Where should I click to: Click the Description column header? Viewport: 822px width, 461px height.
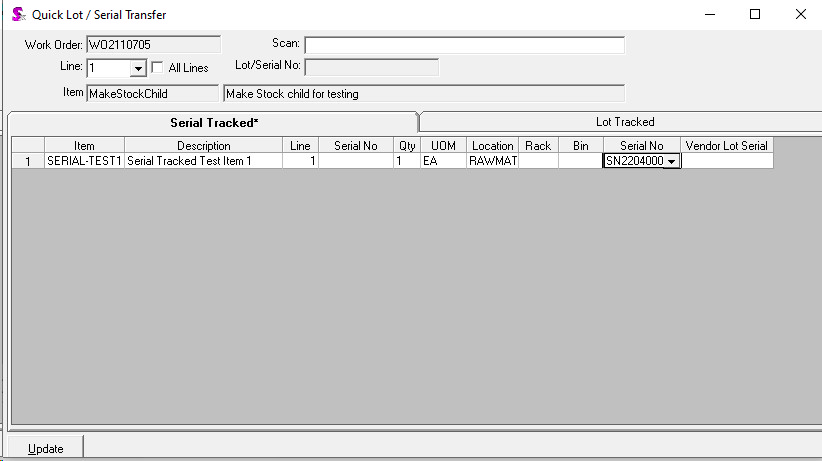tap(203, 146)
